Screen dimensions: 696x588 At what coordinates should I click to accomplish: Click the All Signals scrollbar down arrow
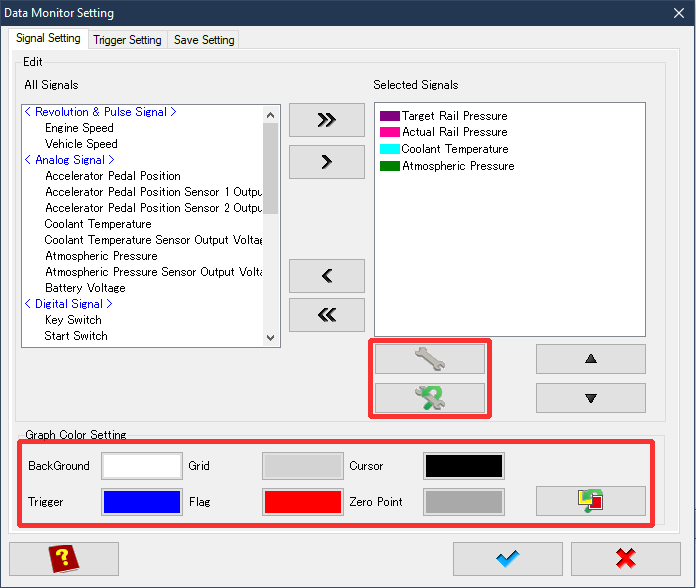point(270,338)
